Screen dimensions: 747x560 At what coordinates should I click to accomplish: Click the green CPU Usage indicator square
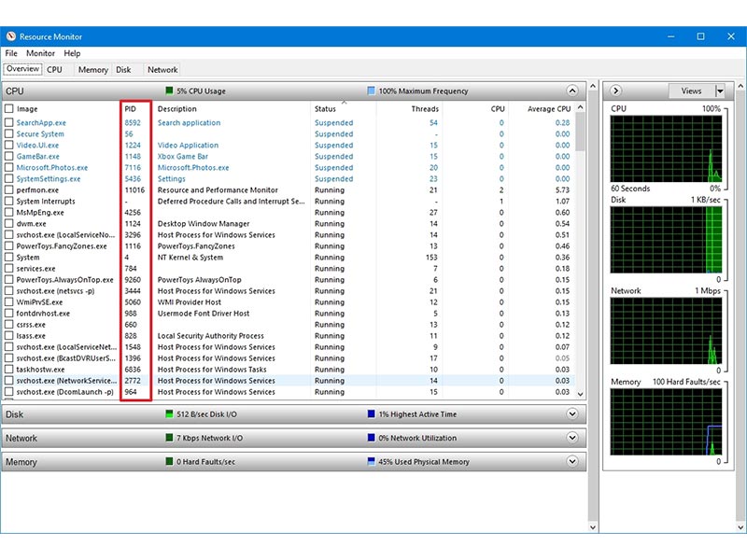coord(169,91)
